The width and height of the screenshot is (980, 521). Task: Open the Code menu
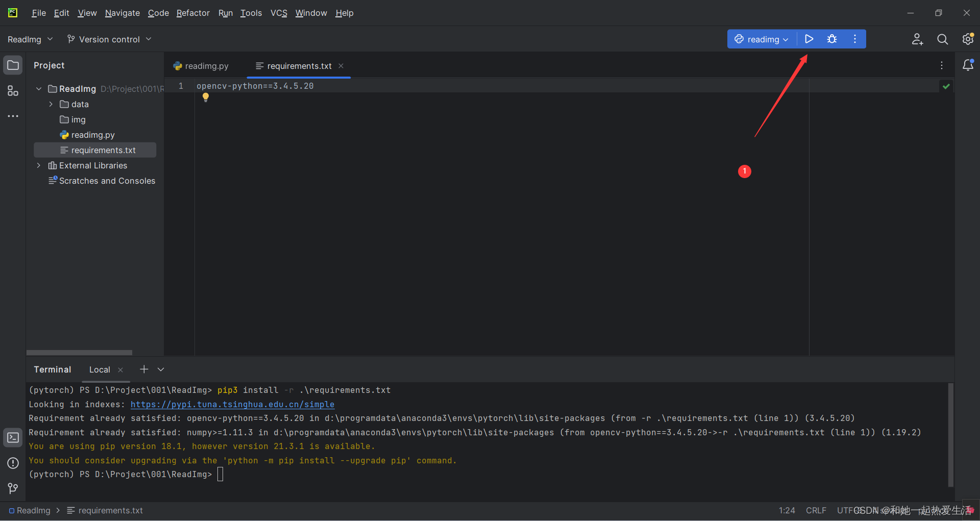[158, 13]
